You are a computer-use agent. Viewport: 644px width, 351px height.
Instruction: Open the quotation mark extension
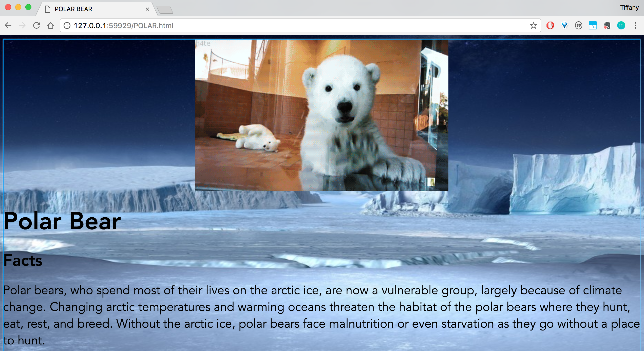pyautogui.click(x=579, y=25)
